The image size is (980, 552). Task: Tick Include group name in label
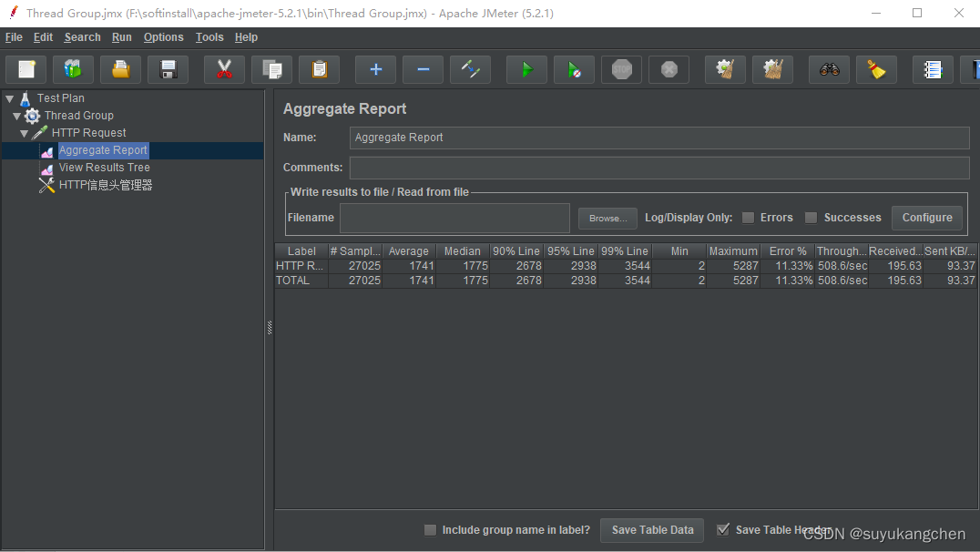pos(430,530)
